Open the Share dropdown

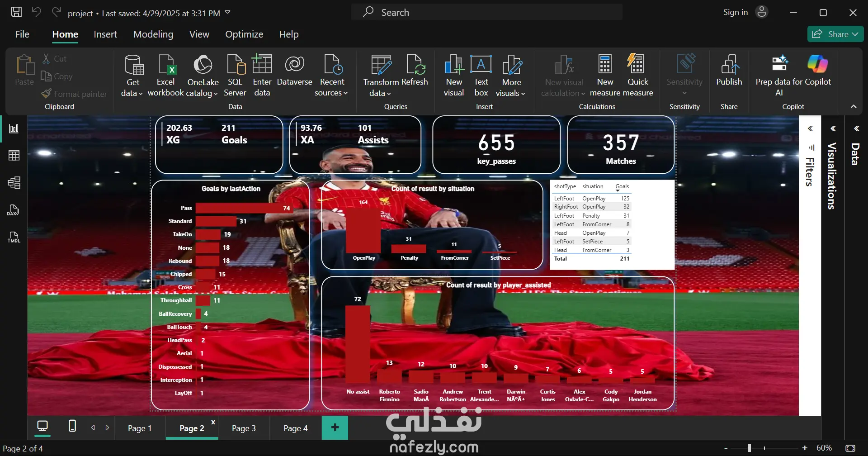(835, 34)
